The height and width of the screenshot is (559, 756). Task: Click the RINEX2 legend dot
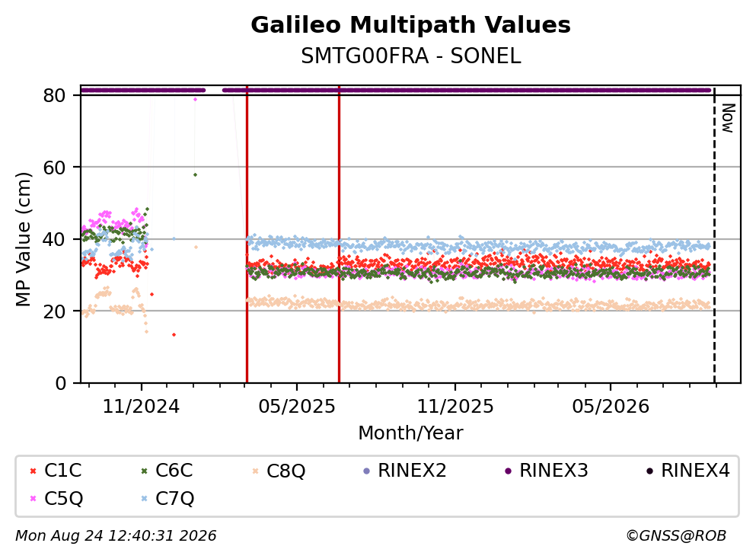pos(366,471)
